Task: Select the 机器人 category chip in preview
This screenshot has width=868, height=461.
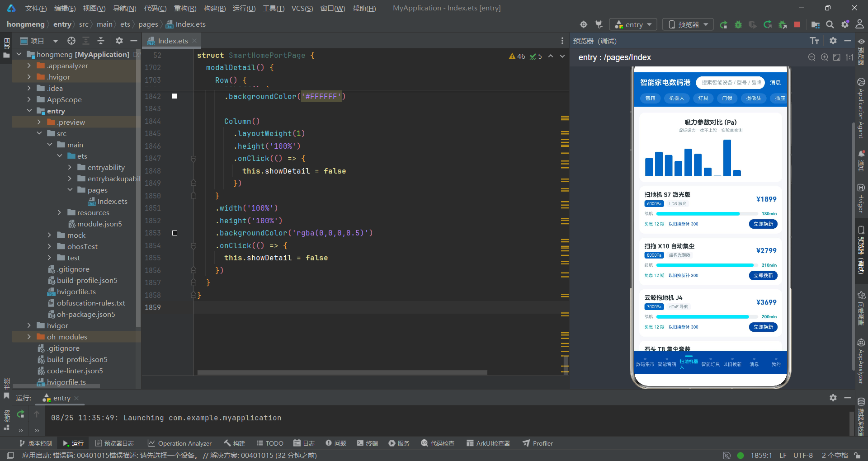Action: click(x=677, y=98)
